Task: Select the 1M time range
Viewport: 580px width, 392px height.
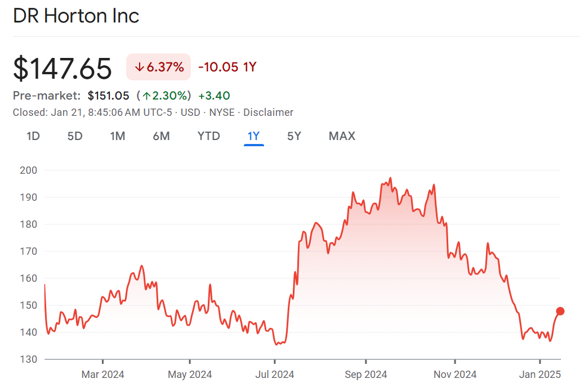Action: tap(117, 136)
